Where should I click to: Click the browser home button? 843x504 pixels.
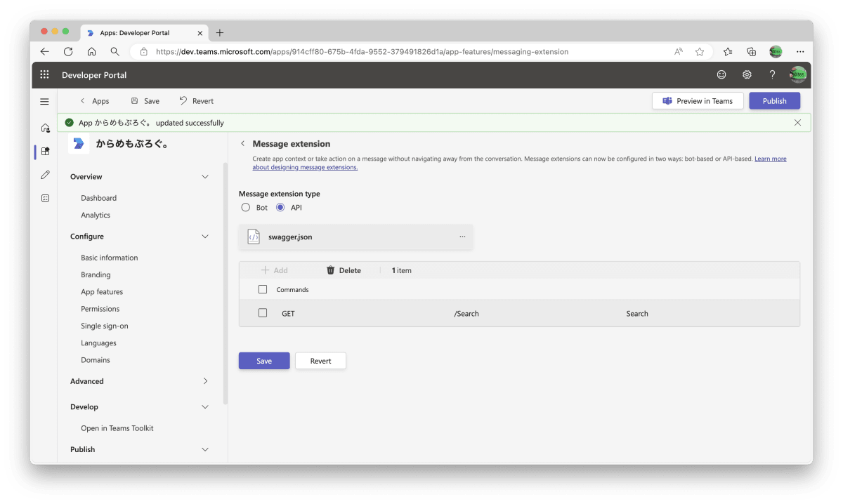coord(91,51)
